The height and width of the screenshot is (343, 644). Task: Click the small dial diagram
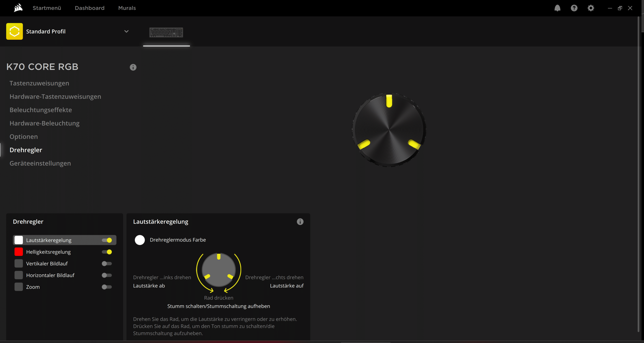[219, 270]
